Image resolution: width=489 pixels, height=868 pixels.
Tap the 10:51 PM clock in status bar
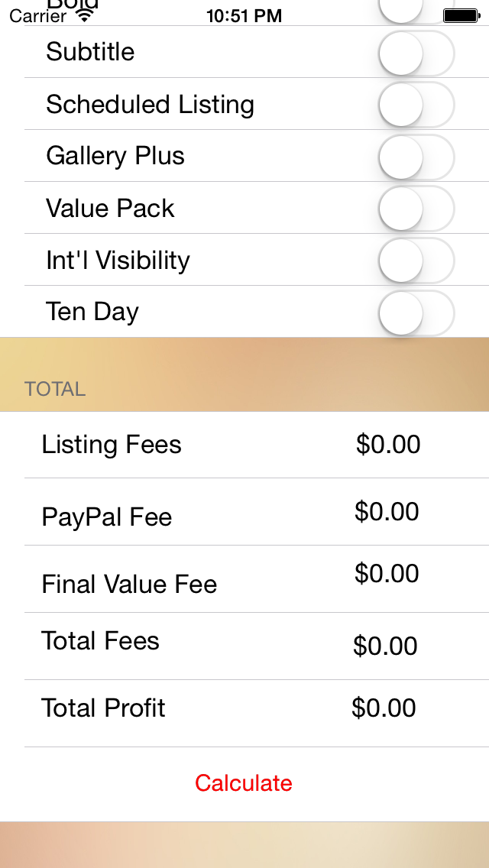(244, 15)
